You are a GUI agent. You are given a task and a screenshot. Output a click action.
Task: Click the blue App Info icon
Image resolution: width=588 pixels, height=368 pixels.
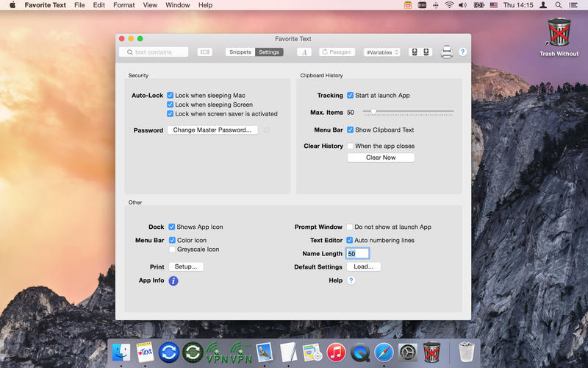(173, 280)
